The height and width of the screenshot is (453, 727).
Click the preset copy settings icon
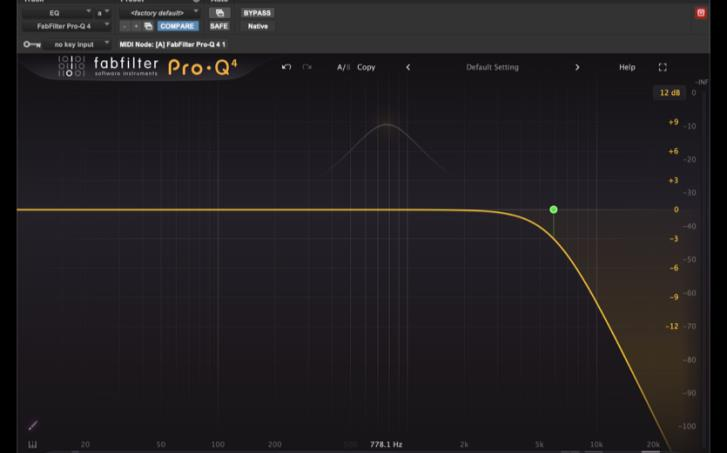(148, 26)
